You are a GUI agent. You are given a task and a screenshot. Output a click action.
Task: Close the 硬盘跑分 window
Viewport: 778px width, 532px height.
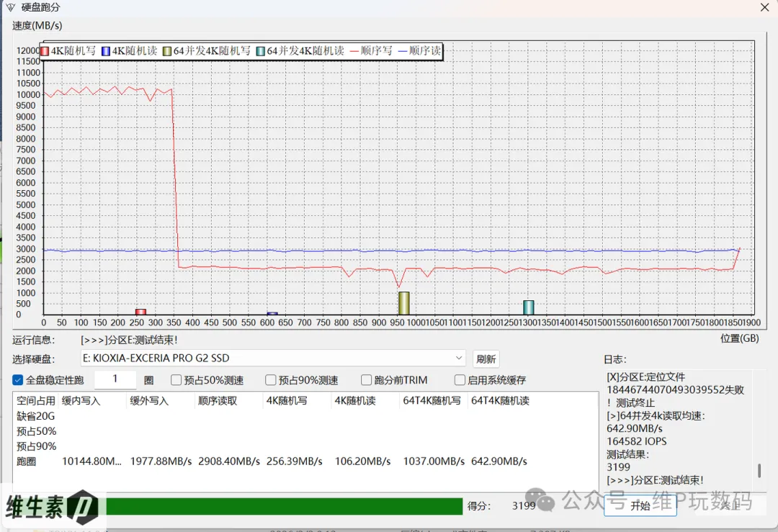coord(764,7)
